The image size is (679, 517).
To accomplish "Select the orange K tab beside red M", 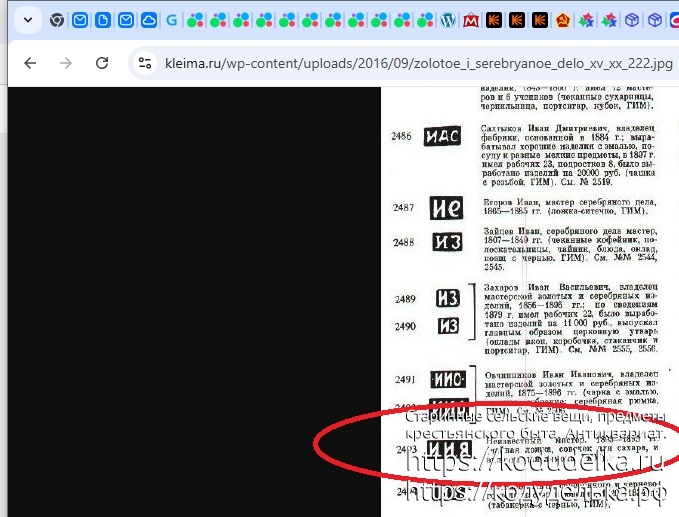I will click(494, 20).
